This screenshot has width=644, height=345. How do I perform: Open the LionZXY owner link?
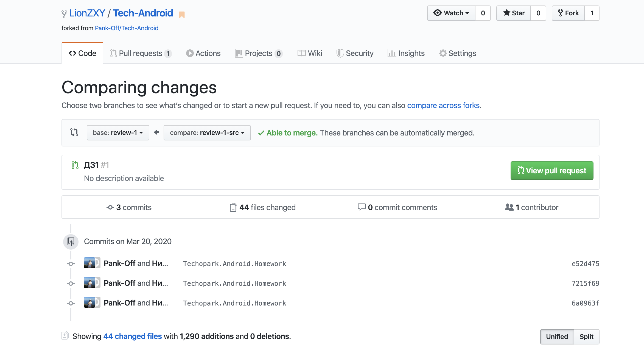[87, 13]
